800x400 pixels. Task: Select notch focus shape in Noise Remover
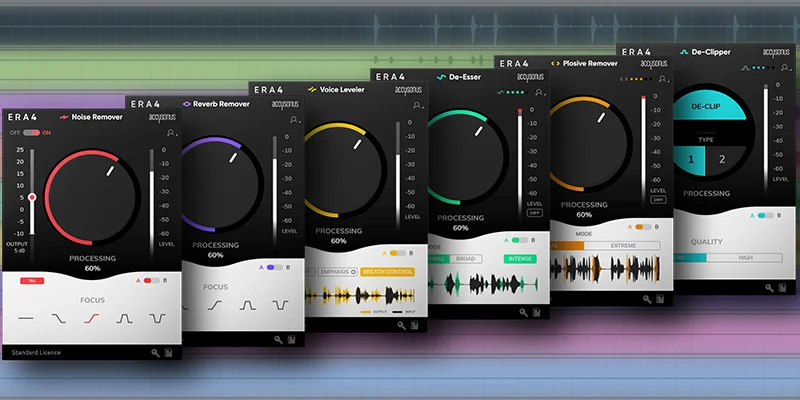157,318
